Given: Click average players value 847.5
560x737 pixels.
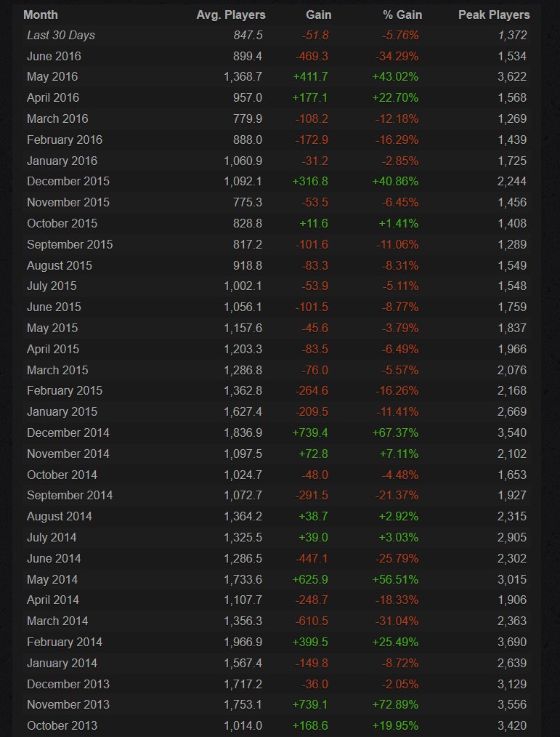Looking at the screenshot, I should [x=248, y=36].
